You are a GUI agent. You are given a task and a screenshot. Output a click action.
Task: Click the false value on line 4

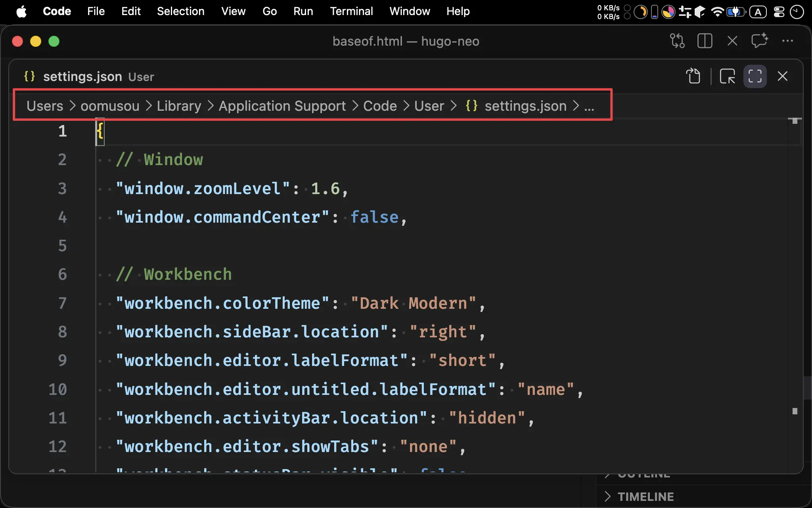click(x=374, y=217)
